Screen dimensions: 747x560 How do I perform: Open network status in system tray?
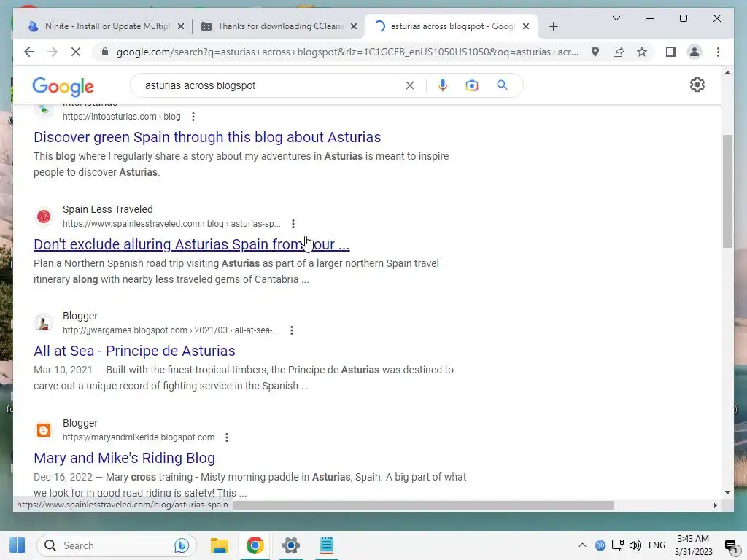pos(618,545)
